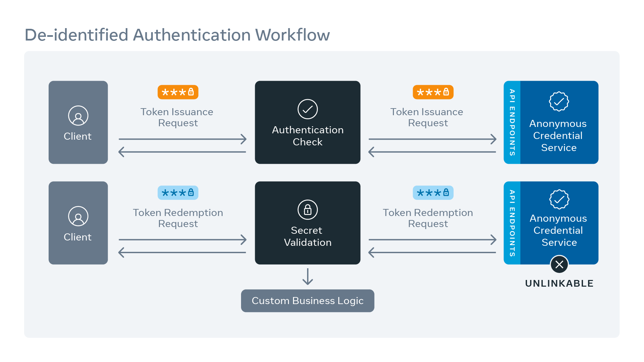This screenshot has width=644, height=362.
Task: Click the UNLINKABLE X toggle indicator
Action: 559,265
